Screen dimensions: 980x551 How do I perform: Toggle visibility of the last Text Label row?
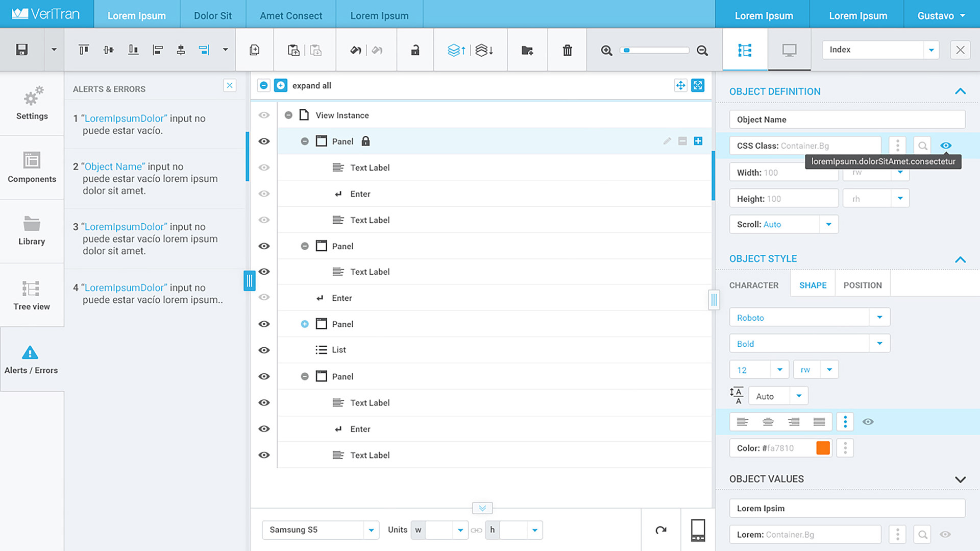pyautogui.click(x=264, y=454)
